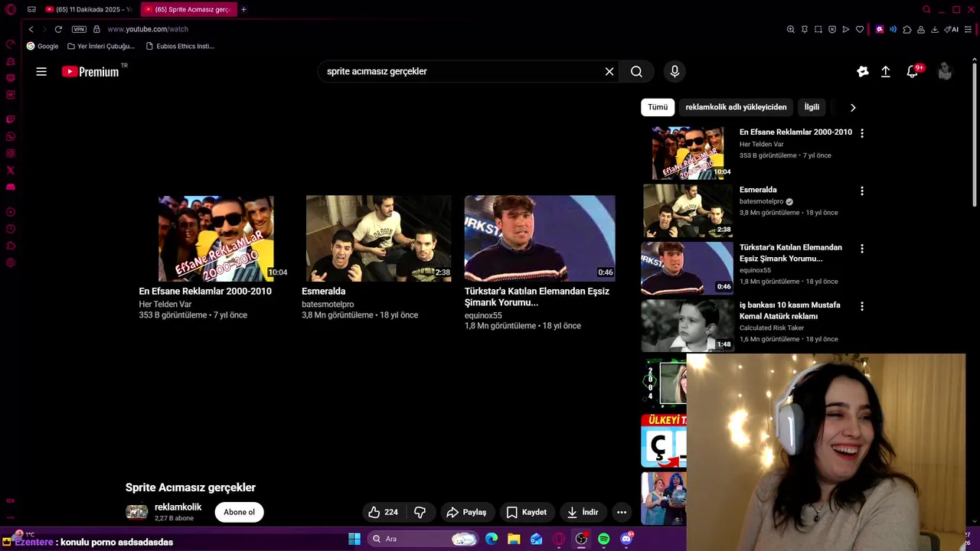Go to the YouTube Premium home logo
This screenshot has height=551, width=980.
click(x=90, y=71)
